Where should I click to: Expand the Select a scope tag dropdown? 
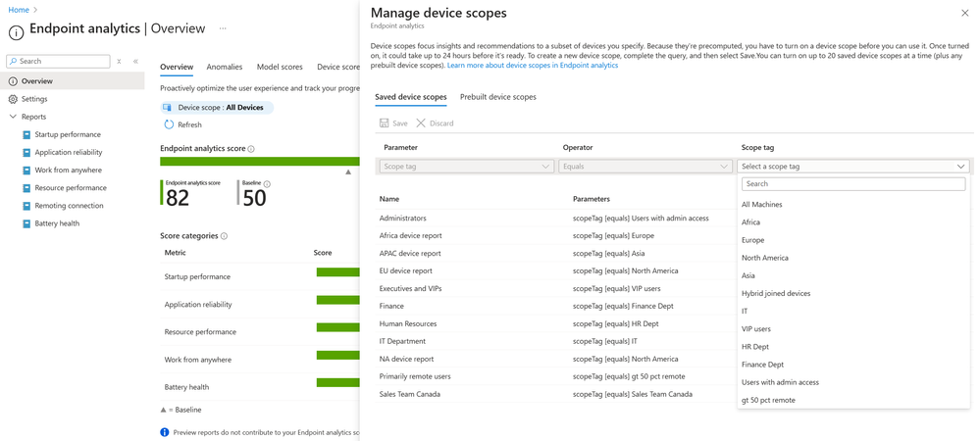[x=852, y=167]
